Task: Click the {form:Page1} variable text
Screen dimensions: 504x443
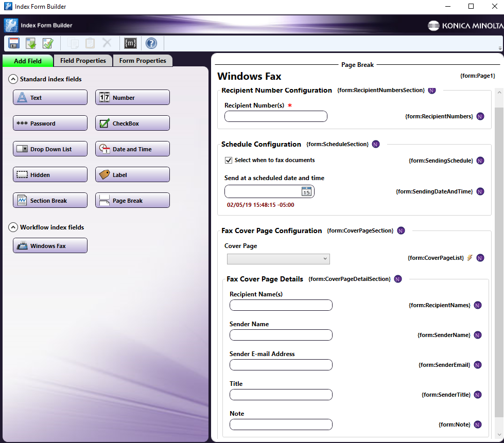Action: point(478,76)
